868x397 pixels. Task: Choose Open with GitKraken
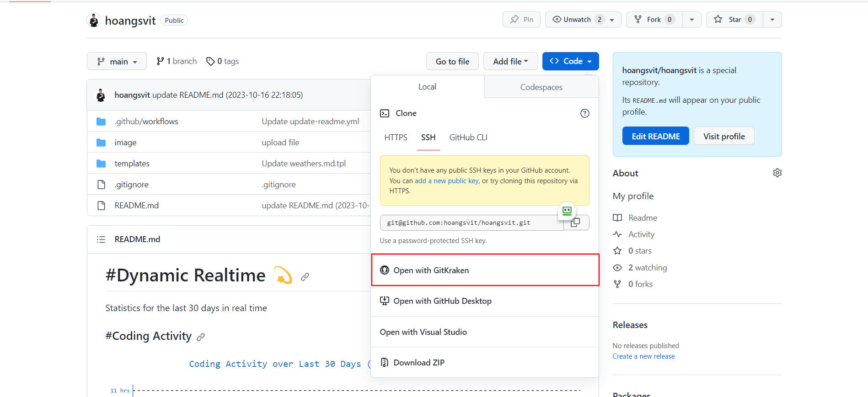pos(485,270)
